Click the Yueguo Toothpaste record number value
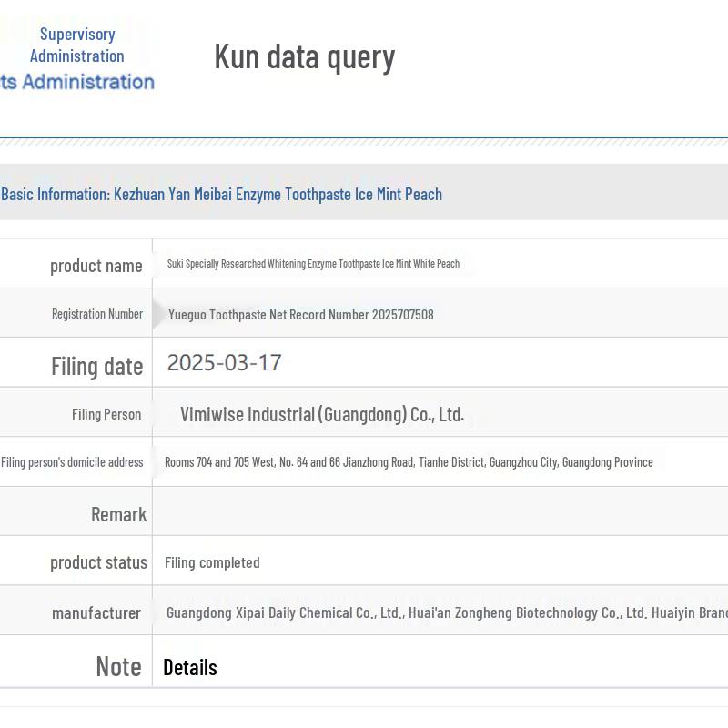 (300, 315)
